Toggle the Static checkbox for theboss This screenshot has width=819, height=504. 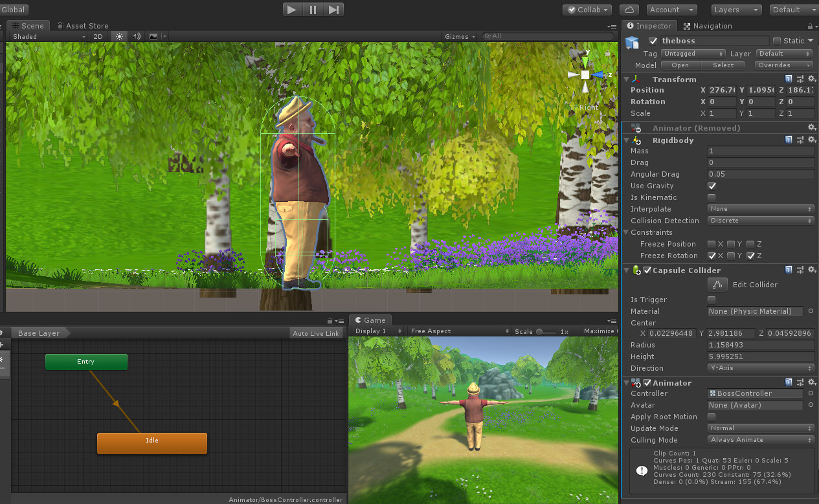[x=777, y=41]
